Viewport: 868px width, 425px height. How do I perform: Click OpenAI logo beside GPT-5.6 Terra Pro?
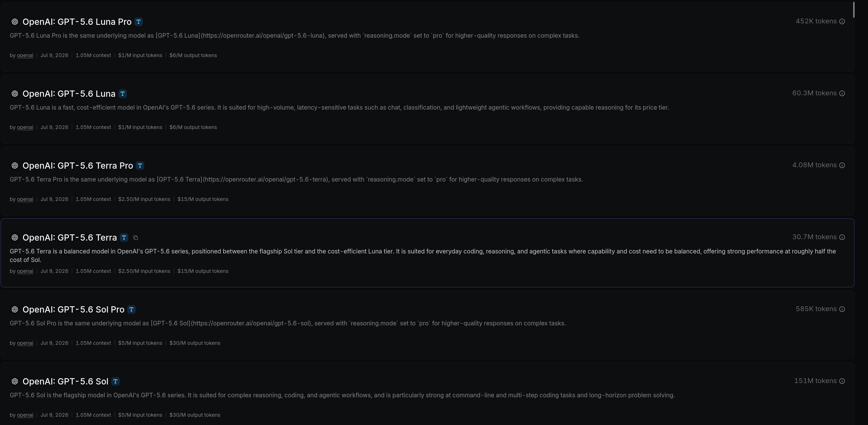pos(15,166)
